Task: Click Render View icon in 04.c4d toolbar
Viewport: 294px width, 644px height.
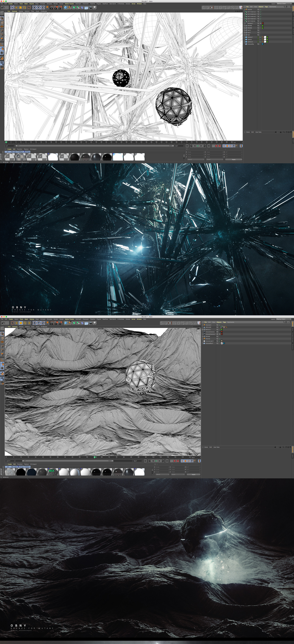Action: coord(52,8)
